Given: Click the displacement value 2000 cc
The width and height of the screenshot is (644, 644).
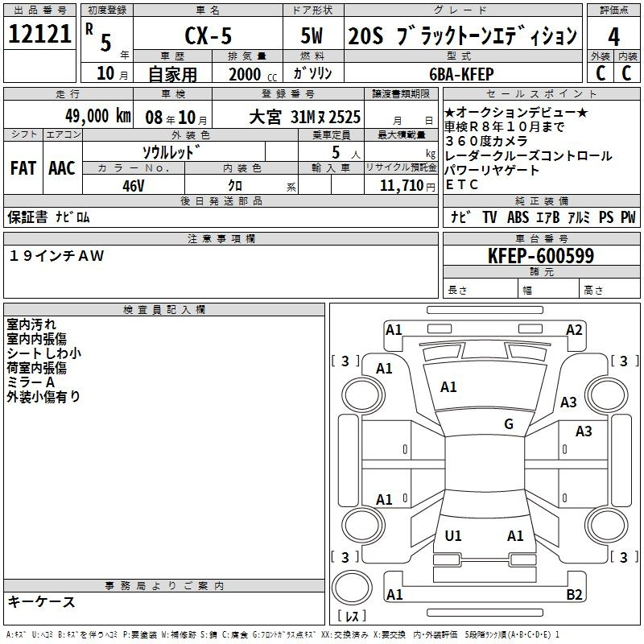Looking at the screenshot, I should (x=253, y=74).
